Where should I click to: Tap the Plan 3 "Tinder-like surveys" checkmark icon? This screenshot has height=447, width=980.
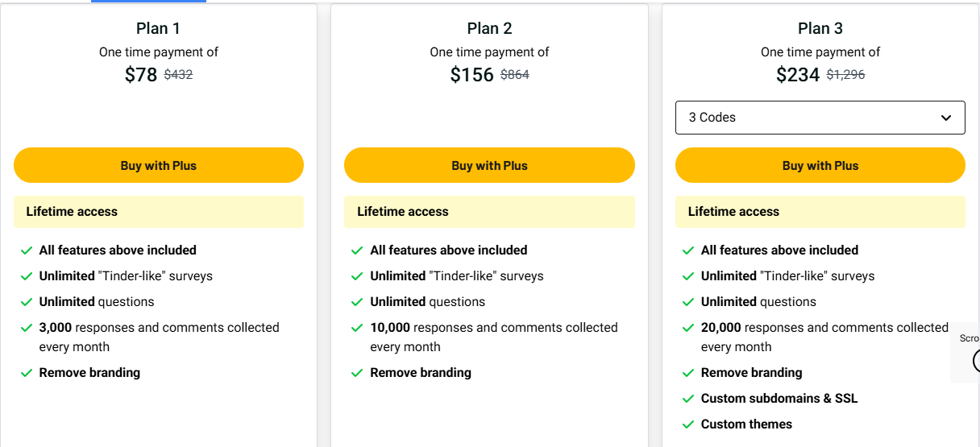click(688, 276)
